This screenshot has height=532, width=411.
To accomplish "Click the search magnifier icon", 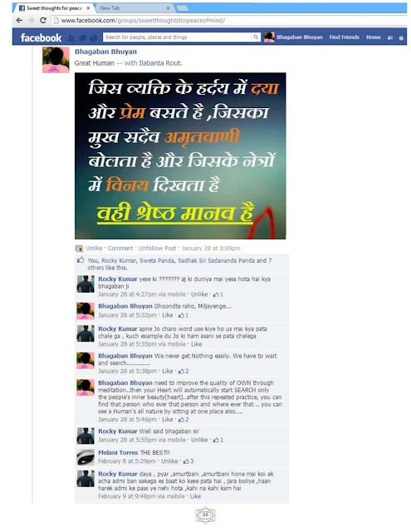I will coord(256,37).
